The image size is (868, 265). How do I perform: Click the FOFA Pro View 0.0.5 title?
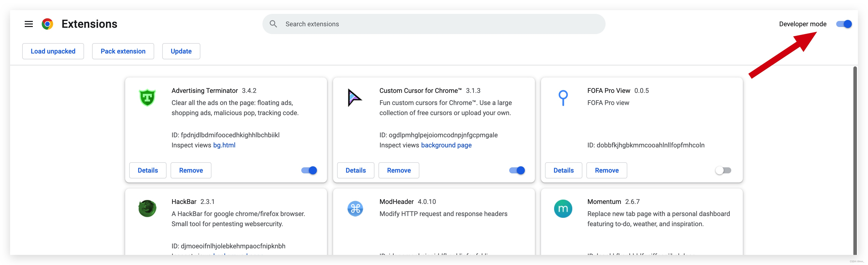(618, 91)
